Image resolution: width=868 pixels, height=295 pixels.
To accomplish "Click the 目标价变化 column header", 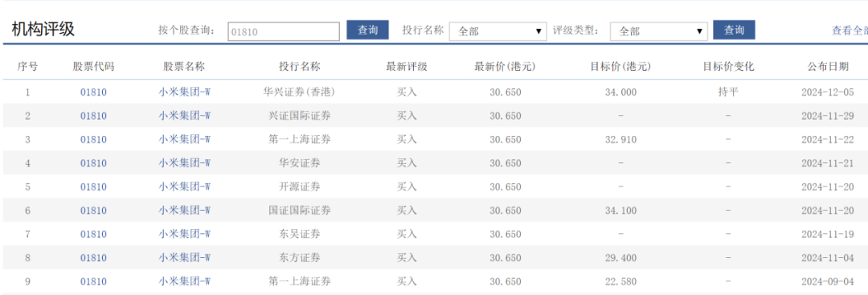I will 728,67.
